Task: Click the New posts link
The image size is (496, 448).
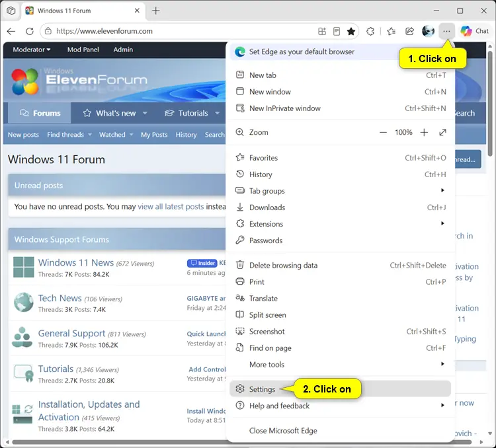Action: pyautogui.click(x=23, y=135)
